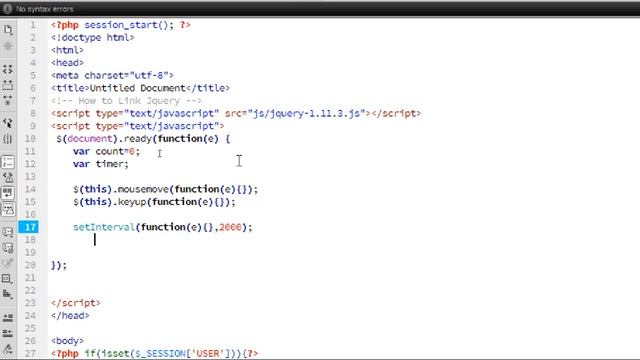Click the Outdent Code icon
Image resolution: width=640 pixels, height=360 pixels.
(x=8, y=333)
